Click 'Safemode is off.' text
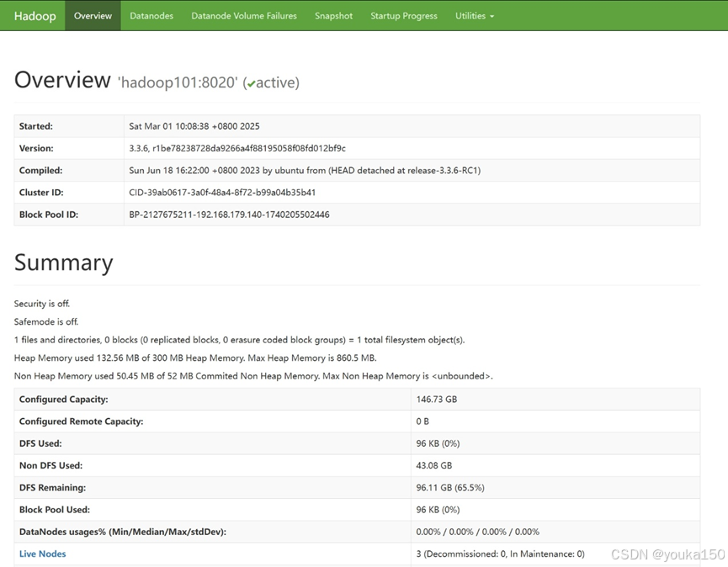 pyautogui.click(x=46, y=321)
